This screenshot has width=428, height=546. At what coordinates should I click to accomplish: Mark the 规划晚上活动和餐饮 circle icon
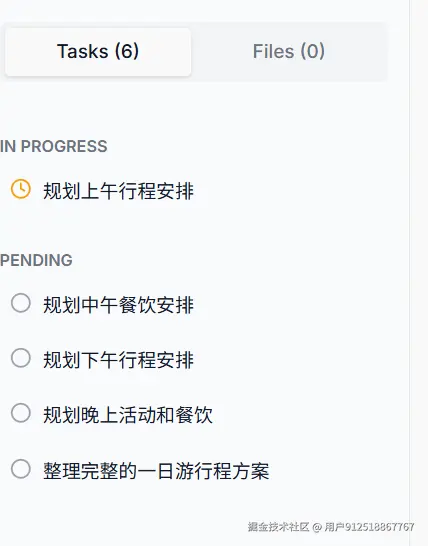click(21, 413)
